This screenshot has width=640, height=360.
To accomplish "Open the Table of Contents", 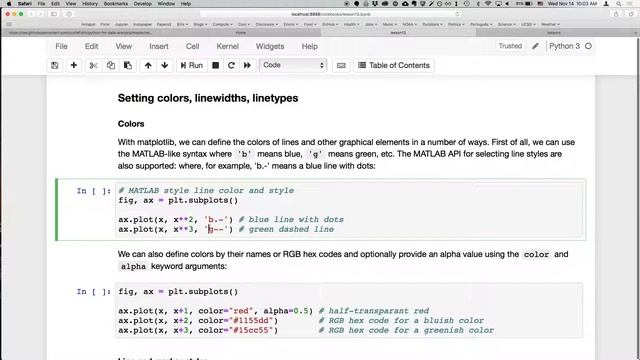I will click(394, 65).
